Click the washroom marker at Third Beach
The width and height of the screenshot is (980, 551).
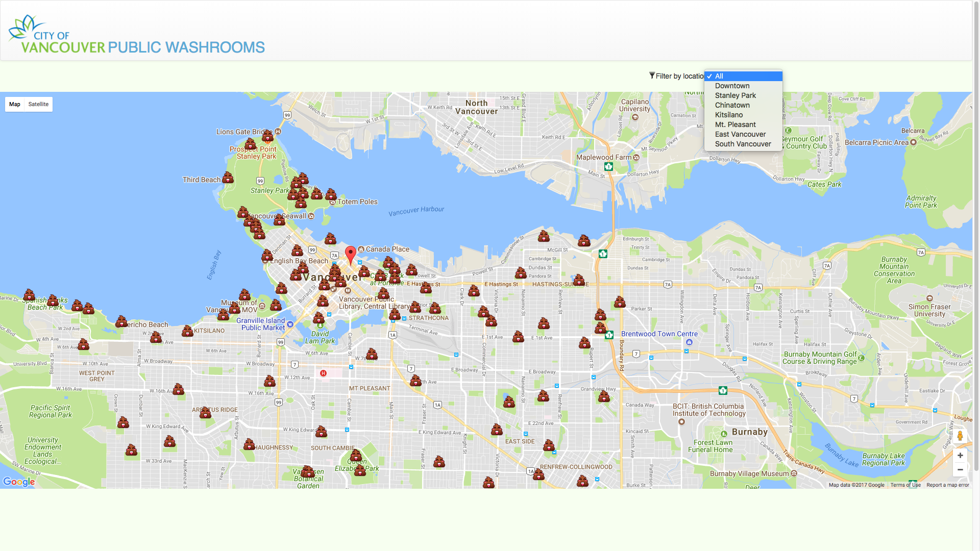[x=228, y=178]
